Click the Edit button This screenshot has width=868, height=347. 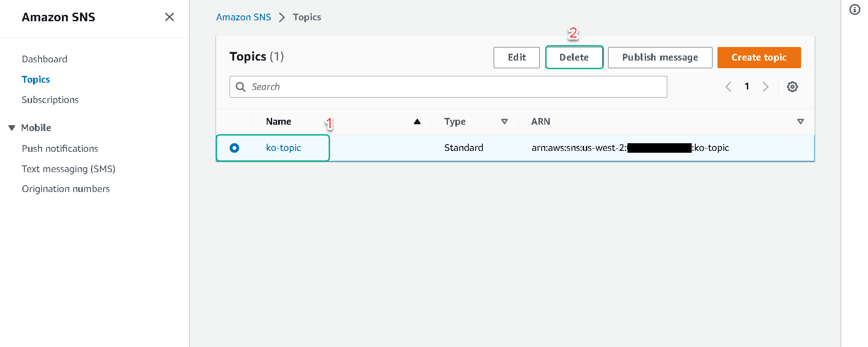[517, 57]
